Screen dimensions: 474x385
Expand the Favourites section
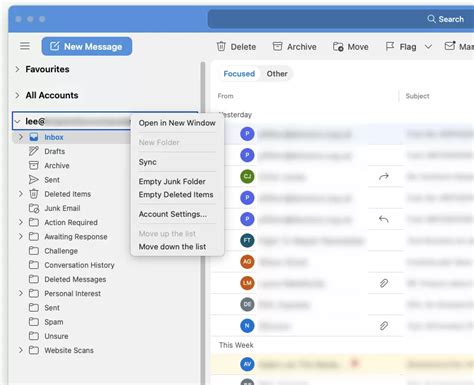pos(17,69)
